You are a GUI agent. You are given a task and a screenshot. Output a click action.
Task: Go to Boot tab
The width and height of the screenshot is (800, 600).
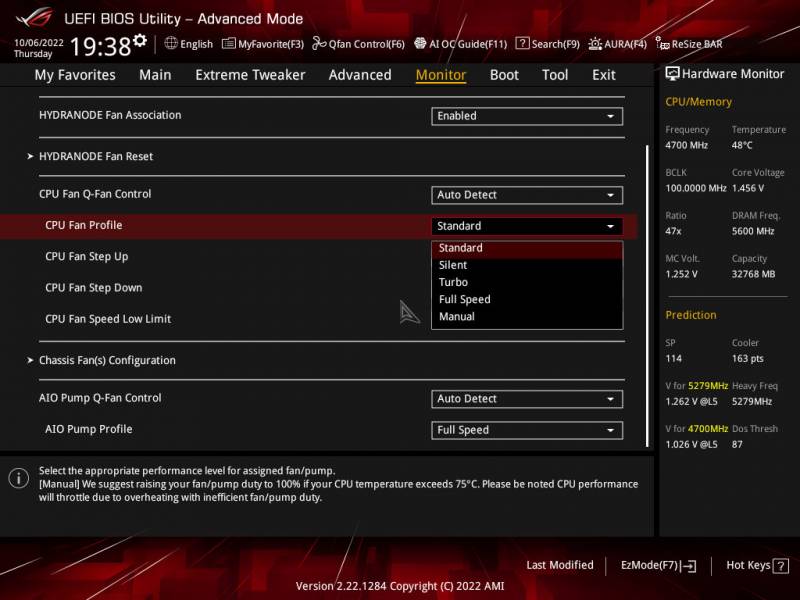(504, 75)
